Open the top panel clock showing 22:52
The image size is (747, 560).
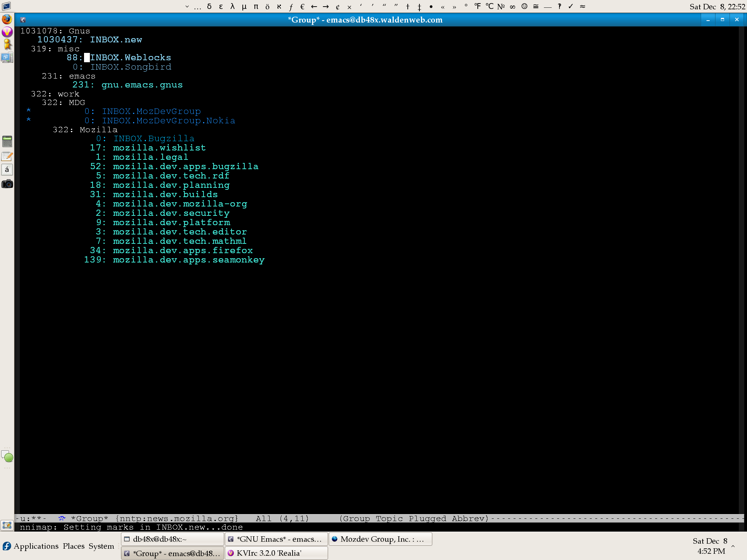[x=717, y=6]
